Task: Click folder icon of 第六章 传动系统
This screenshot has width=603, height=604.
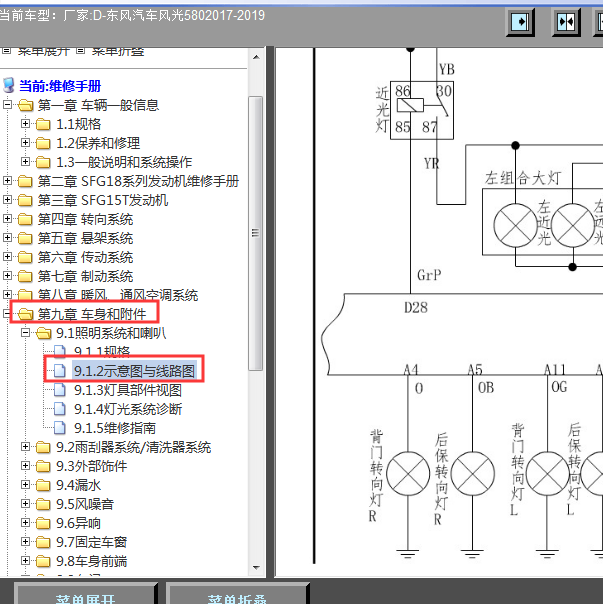Action: [x=25, y=257]
